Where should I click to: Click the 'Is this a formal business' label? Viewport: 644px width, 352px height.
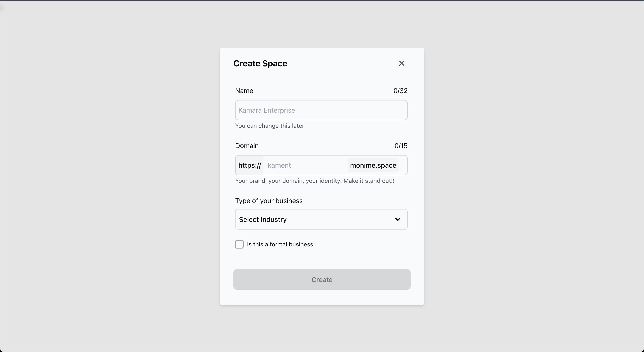coord(280,244)
